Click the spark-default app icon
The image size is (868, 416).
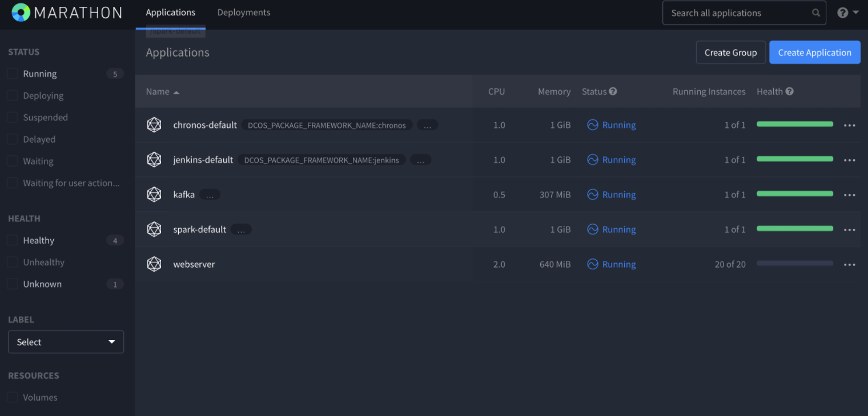[154, 229]
